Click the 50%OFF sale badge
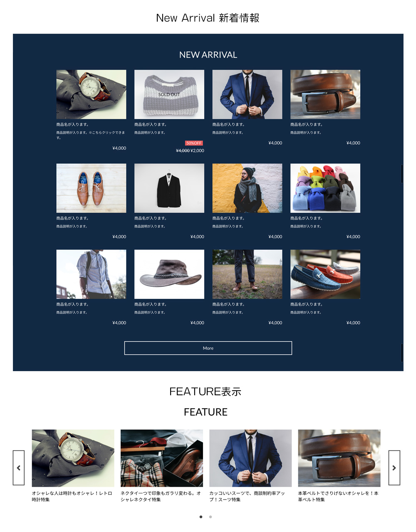 coord(194,143)
